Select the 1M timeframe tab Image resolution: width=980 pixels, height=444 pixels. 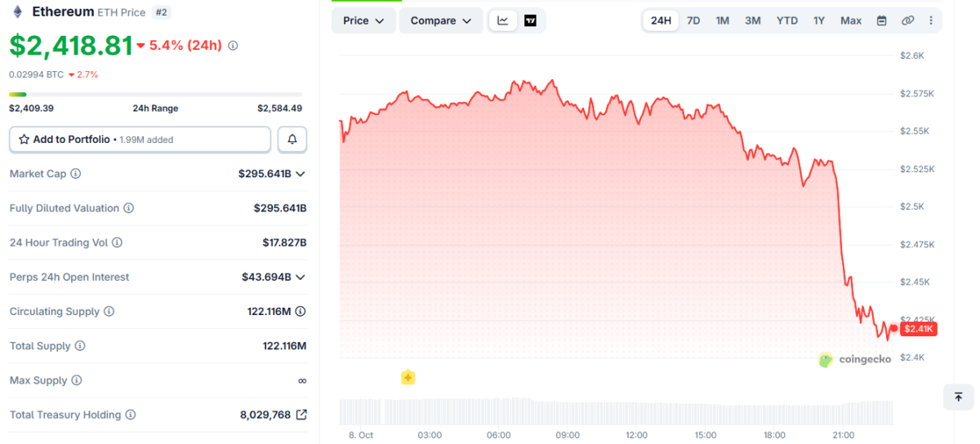(x=723, y=20)
